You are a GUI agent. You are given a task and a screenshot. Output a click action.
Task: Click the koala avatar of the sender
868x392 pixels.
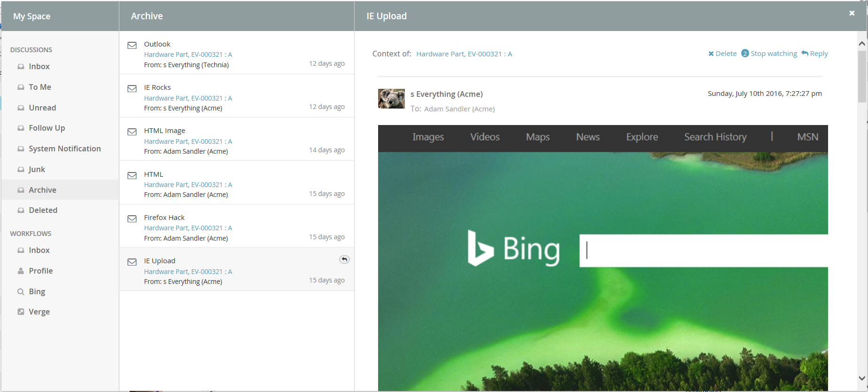coord(391,99)
